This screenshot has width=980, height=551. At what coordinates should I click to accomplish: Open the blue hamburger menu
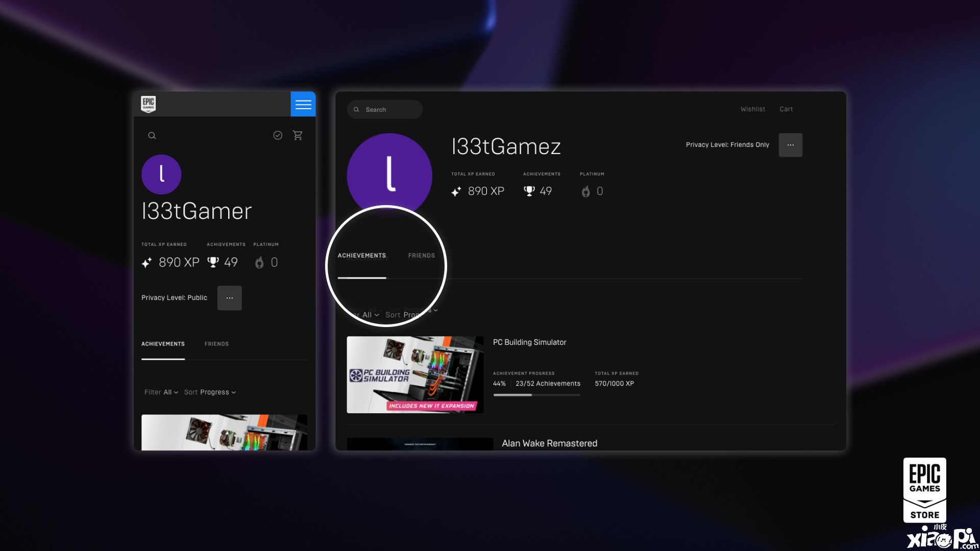303,104
